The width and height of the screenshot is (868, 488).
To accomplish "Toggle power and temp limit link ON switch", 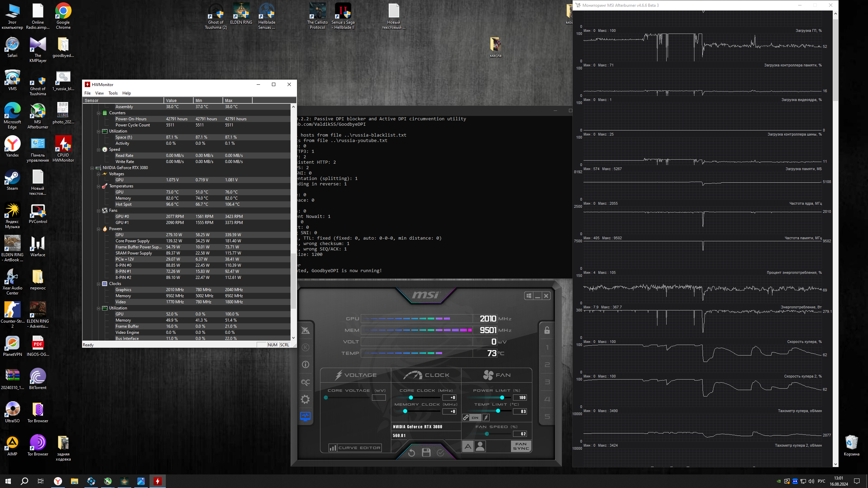I will tap(475, 418).
